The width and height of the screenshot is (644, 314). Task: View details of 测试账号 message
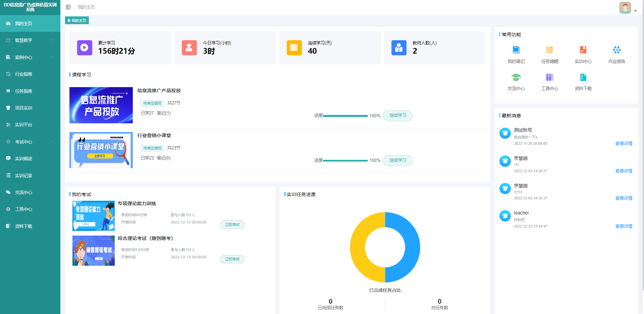tap(624, 143)
